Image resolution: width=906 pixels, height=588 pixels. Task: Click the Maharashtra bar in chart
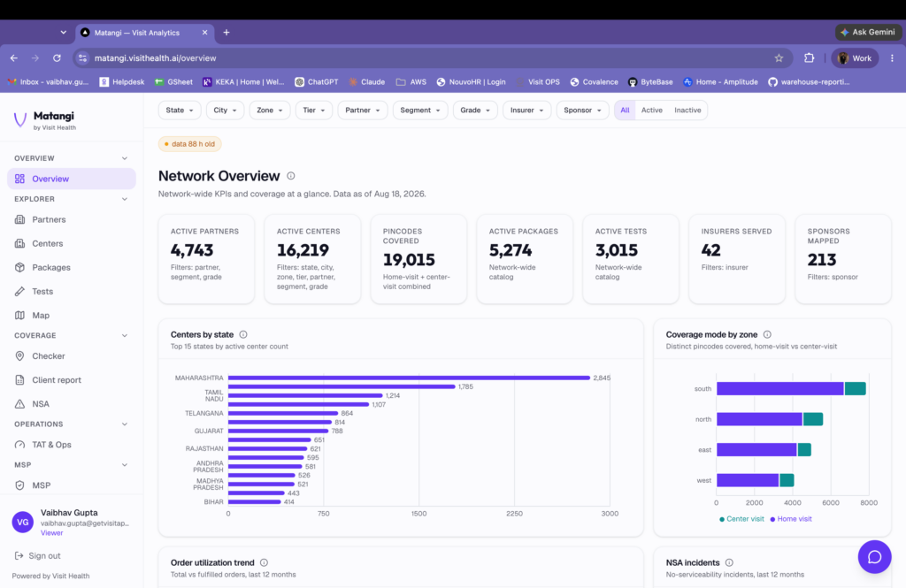pyautogui.click(x=409, y=378)
